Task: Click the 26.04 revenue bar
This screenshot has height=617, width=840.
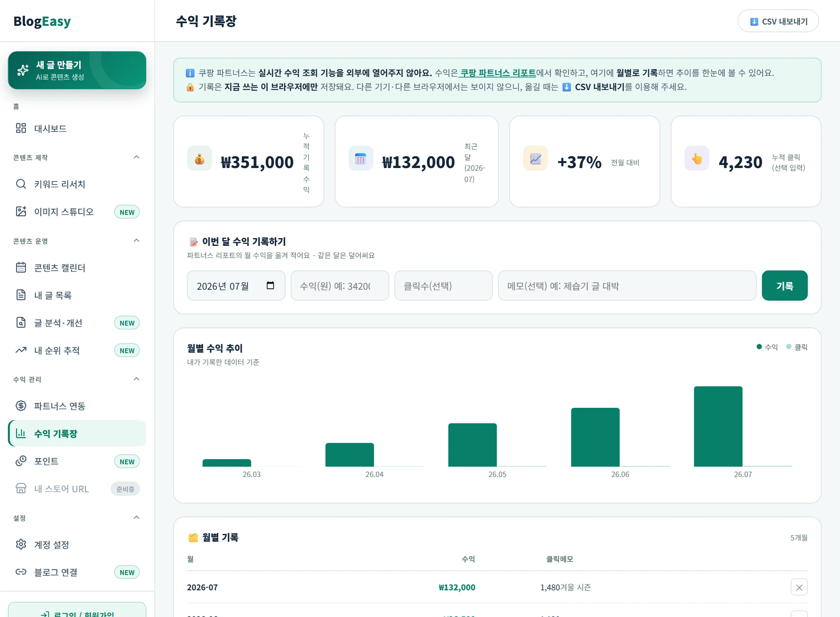Action: 350,455
